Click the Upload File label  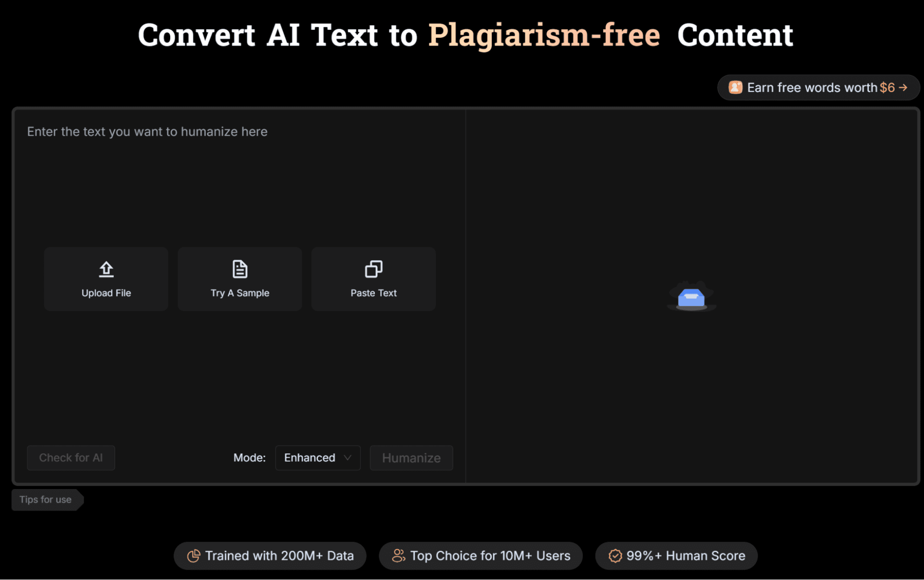pyautogui.click(x=106, y=293)
